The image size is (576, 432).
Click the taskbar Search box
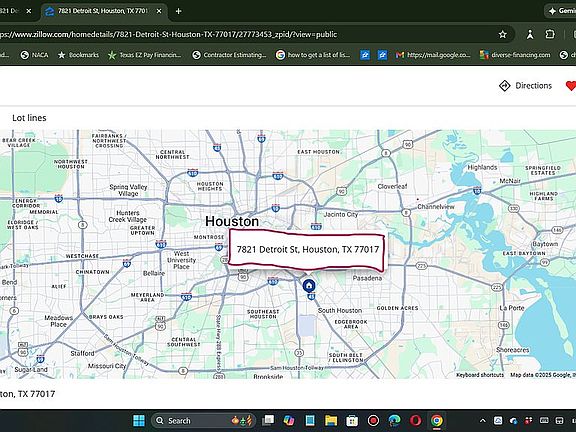pyautogui.click(x=204, y=421)
